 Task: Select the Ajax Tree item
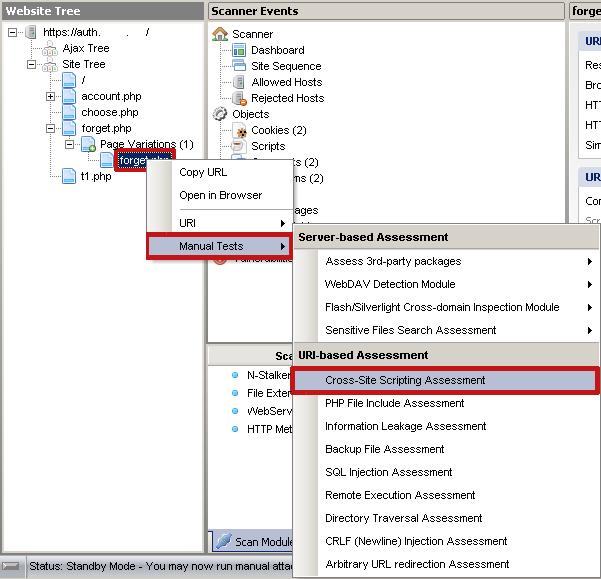(x=86, y=48)
